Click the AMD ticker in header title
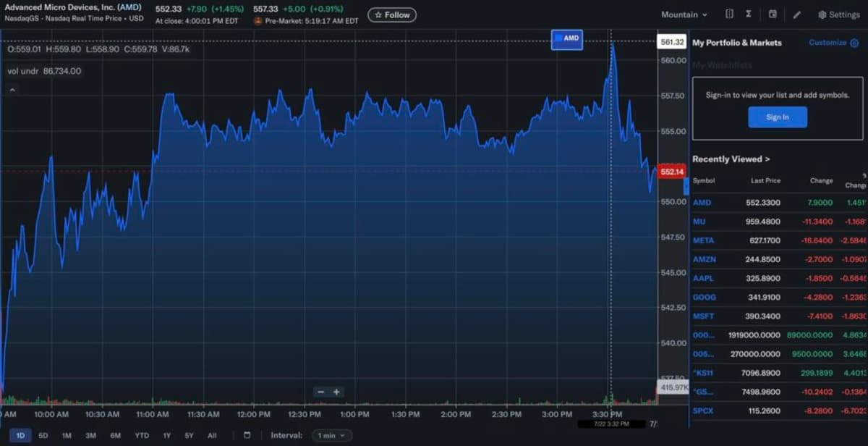 129,7
